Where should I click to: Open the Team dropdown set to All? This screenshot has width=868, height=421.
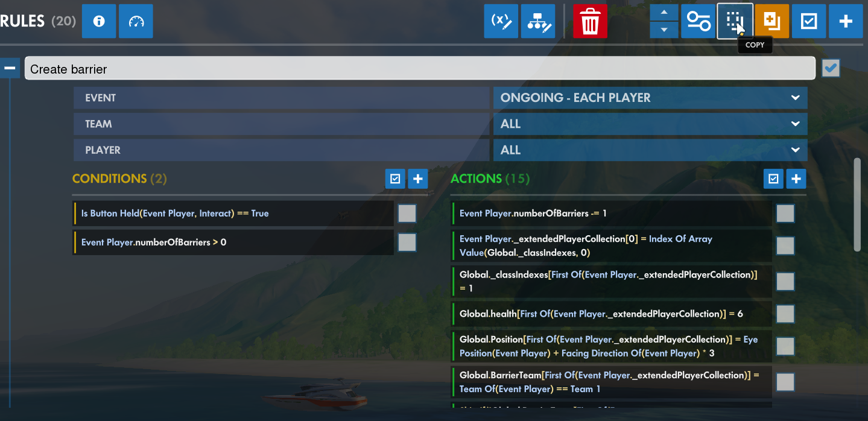click(x=650, y=124)
